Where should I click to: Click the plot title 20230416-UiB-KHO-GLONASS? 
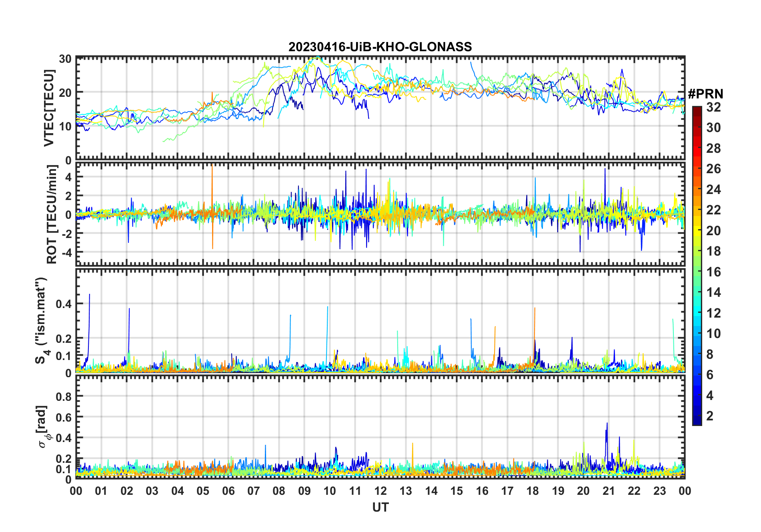[380, 47]
